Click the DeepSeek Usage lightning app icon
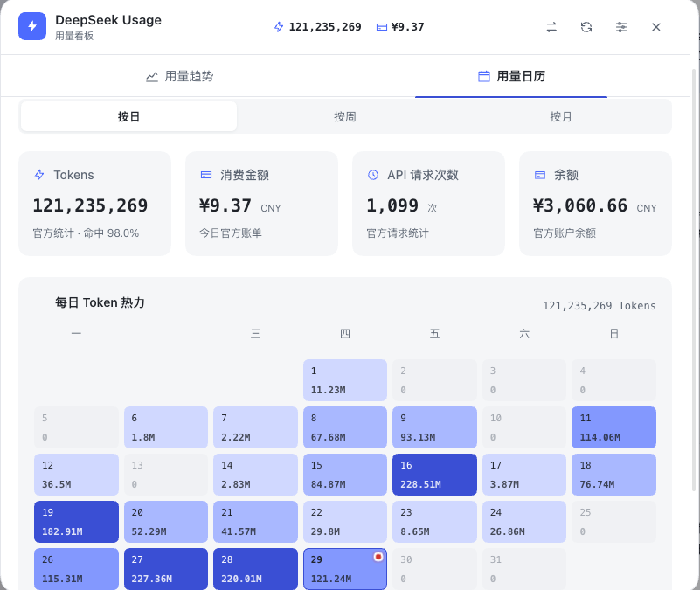Viewport: 700px width, 590px height. 32,26
